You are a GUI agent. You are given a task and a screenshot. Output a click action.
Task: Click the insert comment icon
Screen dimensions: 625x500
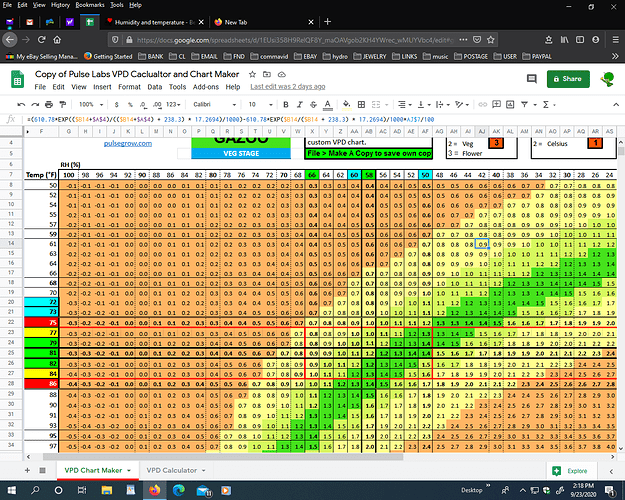pos(496,104)
